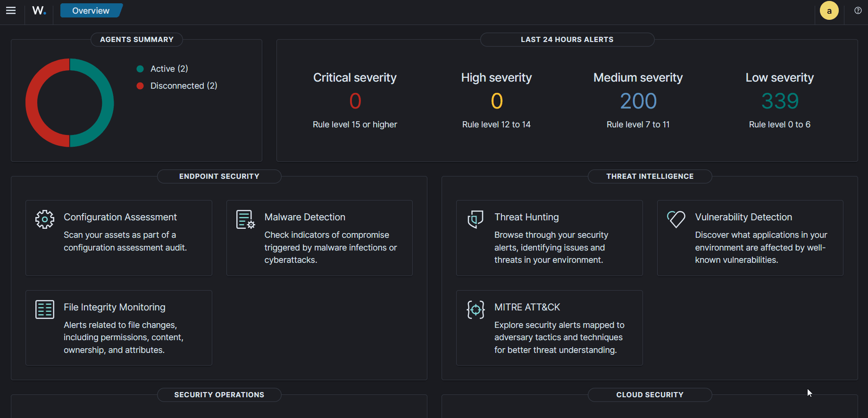This screenshot has width=868, height=418.
Task: Click the Threat Hunting shield icon
Action: (x=476, y=219)
